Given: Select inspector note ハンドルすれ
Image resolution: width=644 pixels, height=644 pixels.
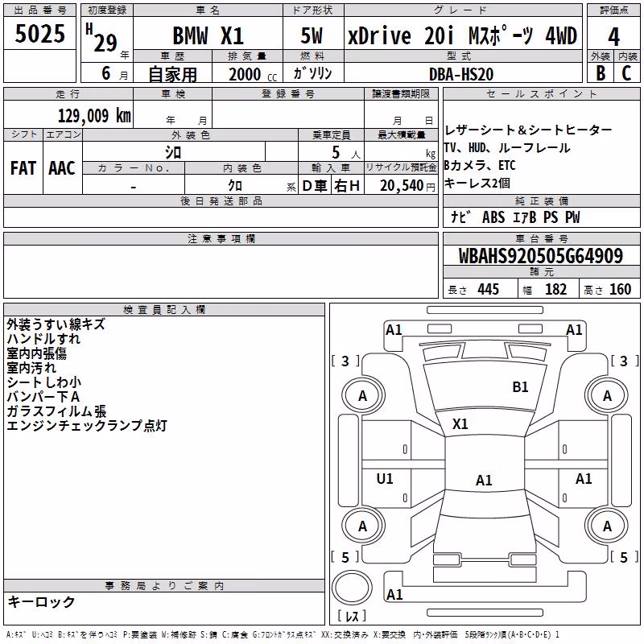Looking at the screenshot, I should (43, 339).
